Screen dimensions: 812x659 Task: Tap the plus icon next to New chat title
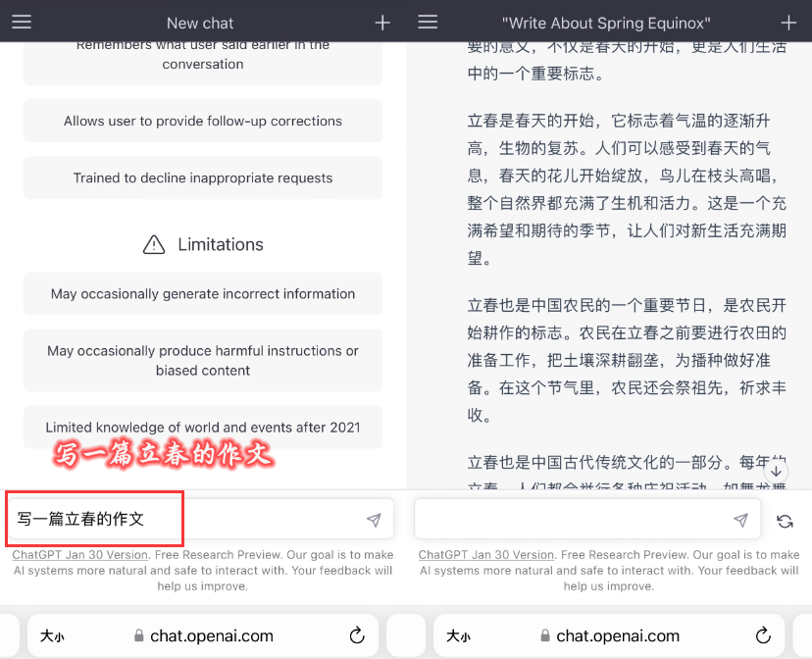382,23
